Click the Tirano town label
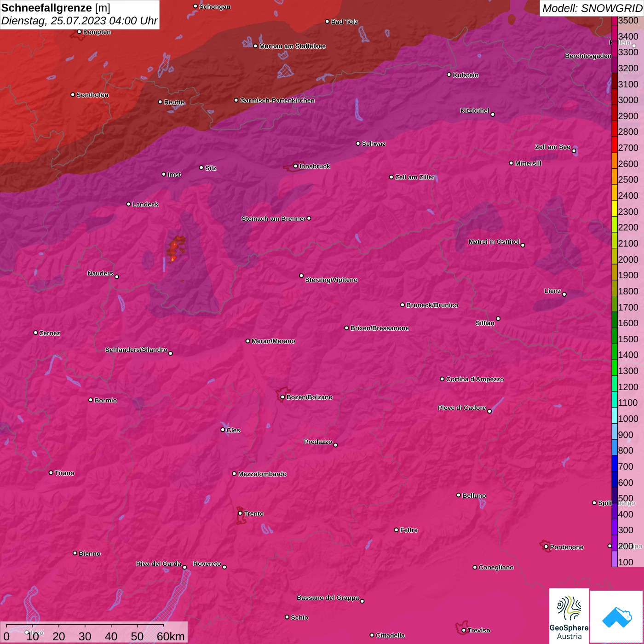Viewport: 644px width, 644px height. [64, 473]
